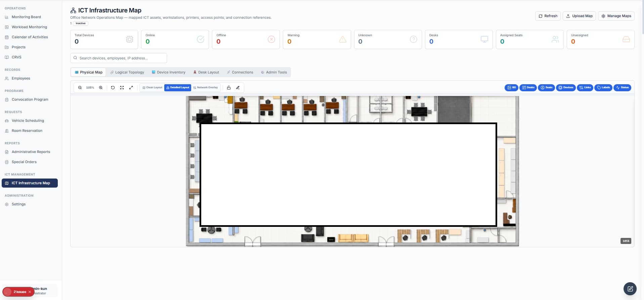Switch to Physical Map tab

coord(88,72)
